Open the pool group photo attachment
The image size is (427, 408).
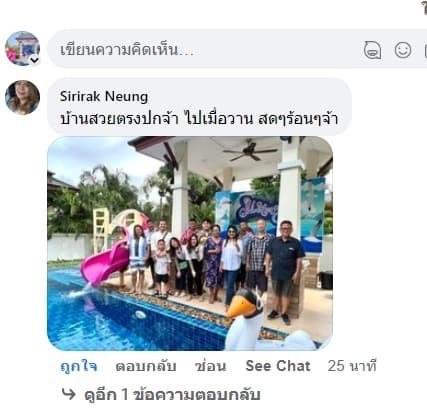[x=190, y=243]
